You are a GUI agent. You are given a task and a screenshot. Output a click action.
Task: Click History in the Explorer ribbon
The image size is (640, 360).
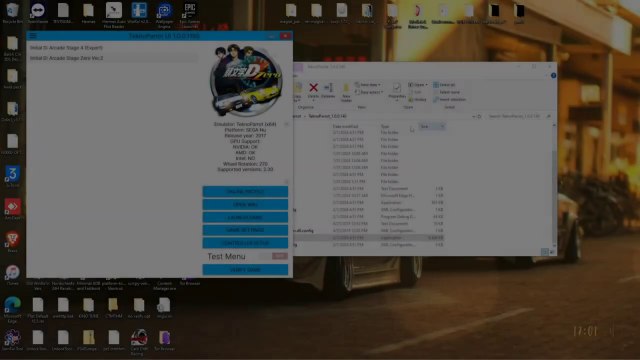(x=417, y=100)
